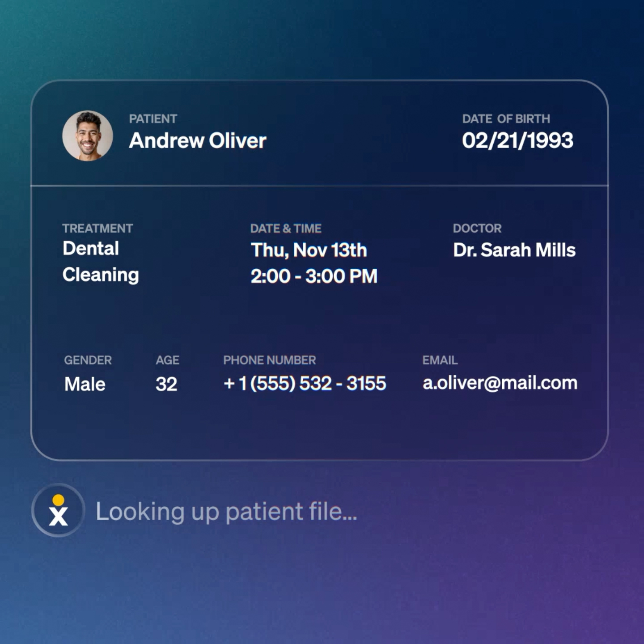Click the Looking up patient file status text
The image size is (644, 644).
(226, 512)
